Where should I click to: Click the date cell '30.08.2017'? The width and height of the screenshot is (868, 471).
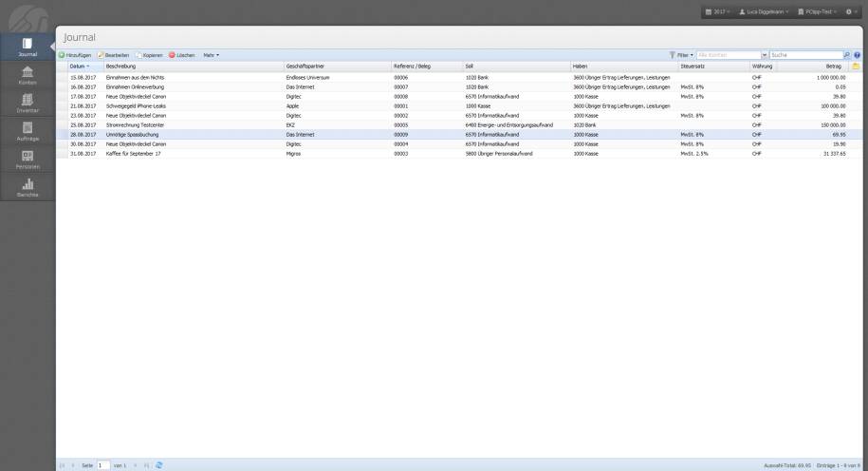83,144
